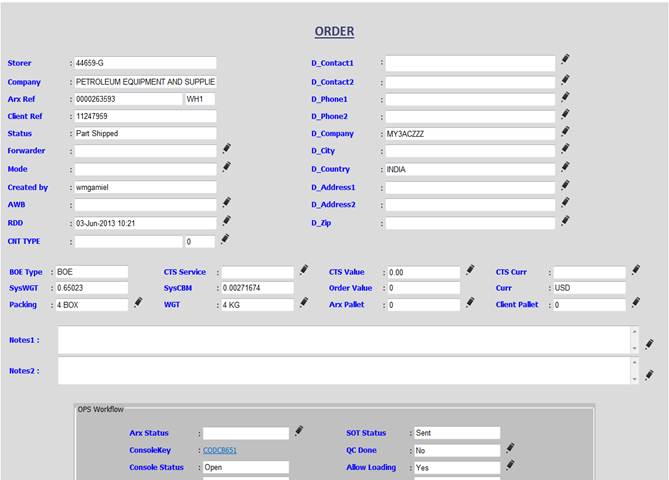
Task: Edit CTS Curr via pencil icon
Action: click(x=636, y=270)
